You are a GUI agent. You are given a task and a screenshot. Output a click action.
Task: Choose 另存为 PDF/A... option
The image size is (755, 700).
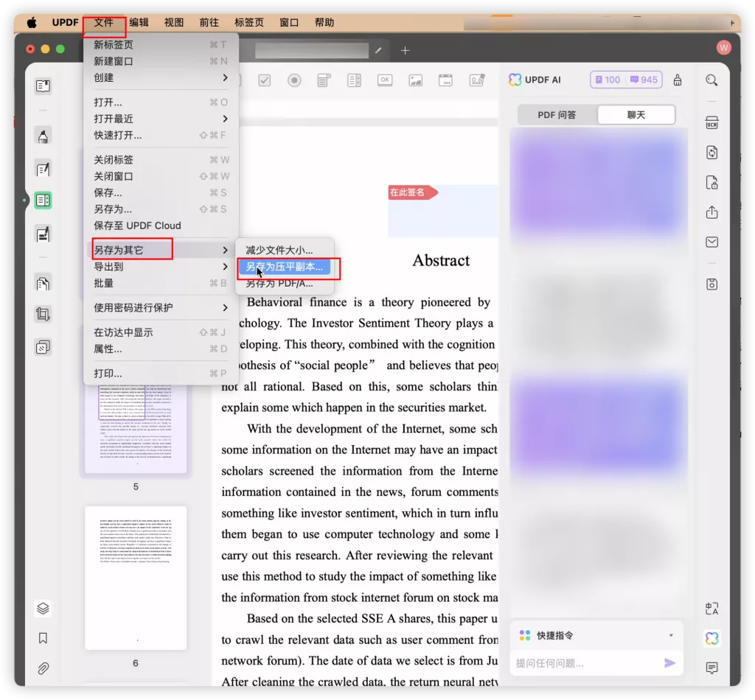pyautogui.click(x=285, y=284)
